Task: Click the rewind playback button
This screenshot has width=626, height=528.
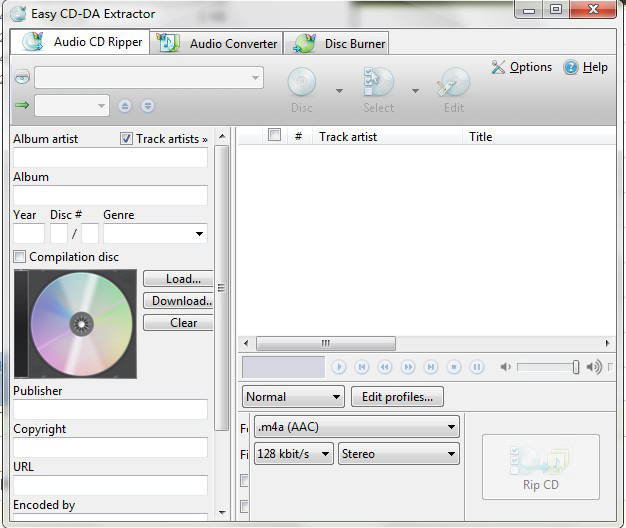Action: pyautogui.click(x=385, y=367)
